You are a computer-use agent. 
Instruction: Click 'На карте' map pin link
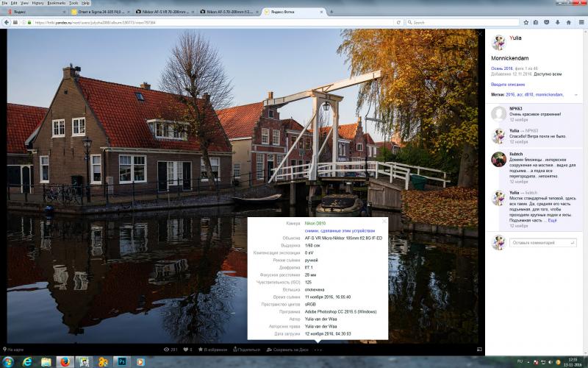[13, 350]
